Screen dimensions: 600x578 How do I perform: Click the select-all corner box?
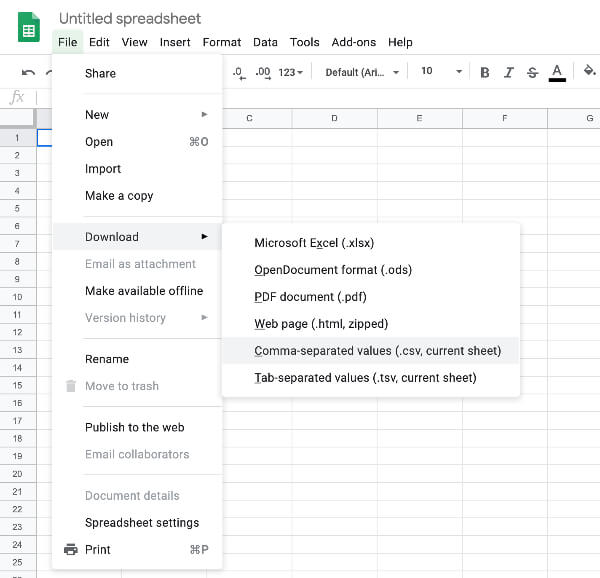coord(18,118)
